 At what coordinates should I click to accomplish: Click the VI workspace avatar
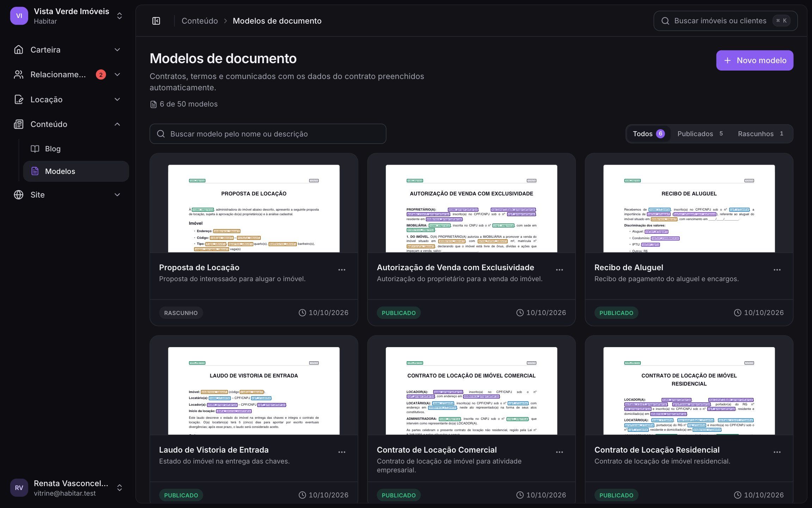pyautogui.click(x=19, y=16)
